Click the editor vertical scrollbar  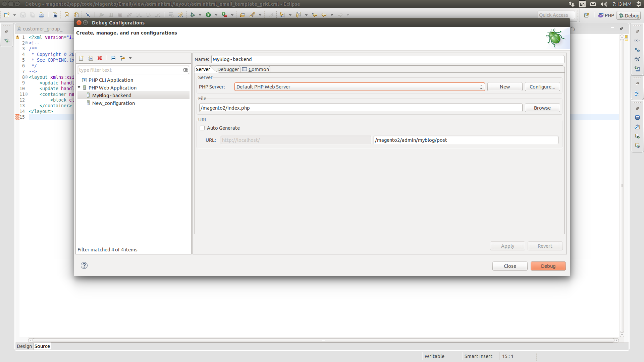622,186
